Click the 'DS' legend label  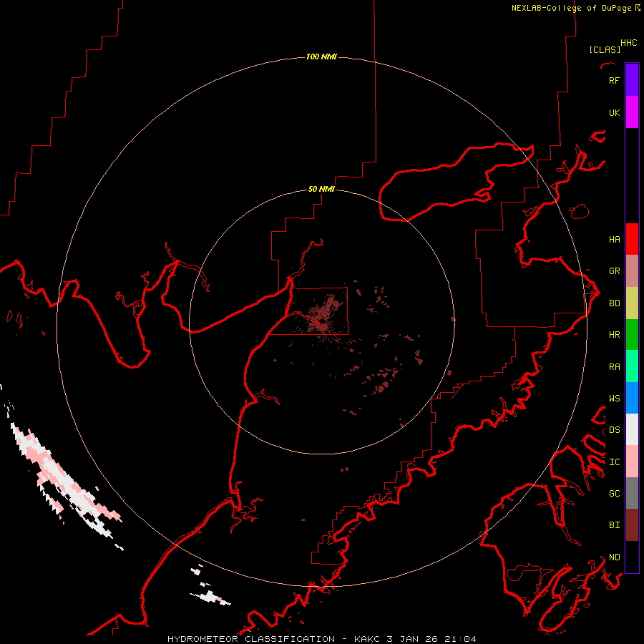[614, 430]
